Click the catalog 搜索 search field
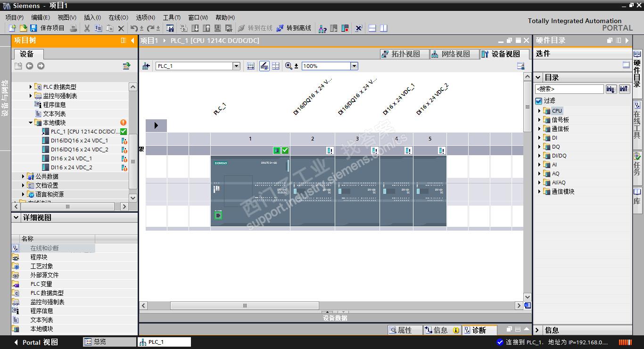Image resolution: width=644 pixels, height=349 pixels. click(570, 89)
